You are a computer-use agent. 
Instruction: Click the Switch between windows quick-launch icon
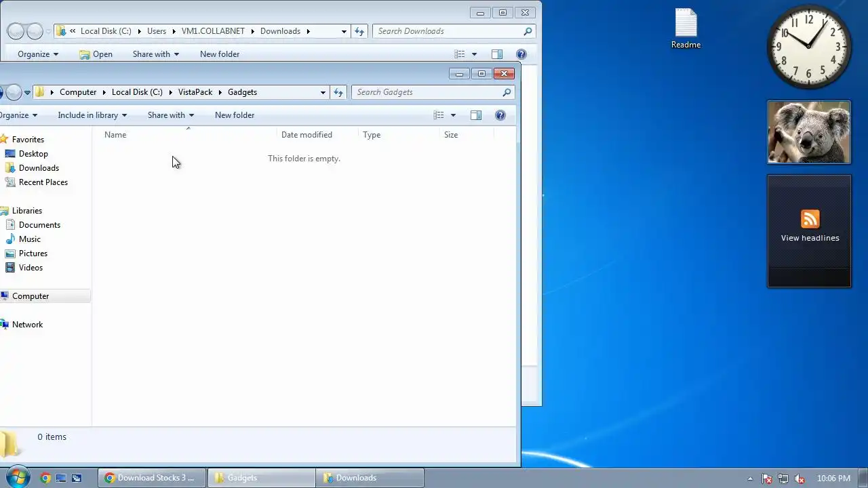pyautogui.click(x=77, y=478)
